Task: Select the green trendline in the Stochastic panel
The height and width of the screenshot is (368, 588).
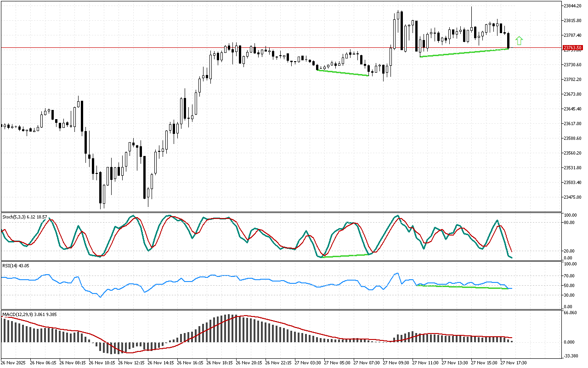Action: coord(345,256)
